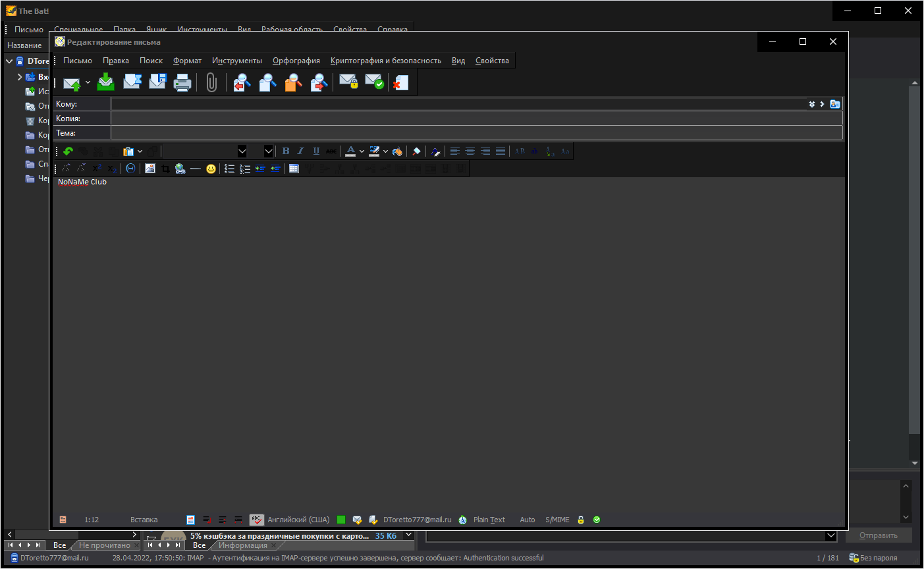Toggle italic text formatting
This screenshot has width=924, height=569.
pos(301,151)
